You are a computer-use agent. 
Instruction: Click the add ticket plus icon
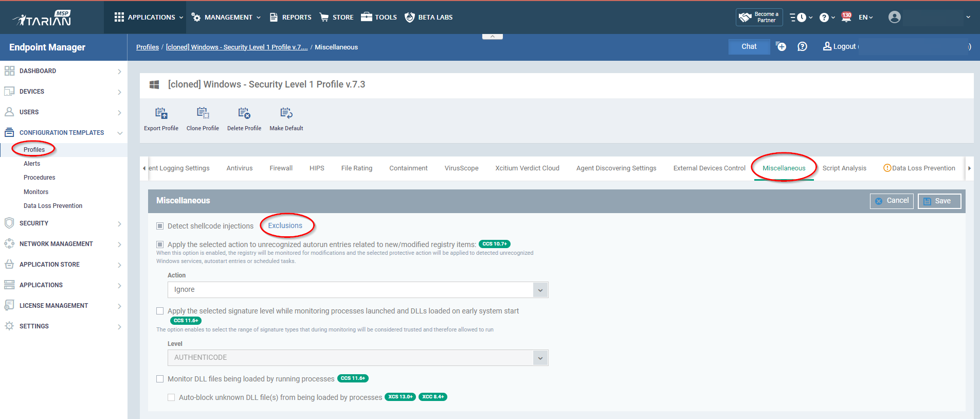pos(781,46)
